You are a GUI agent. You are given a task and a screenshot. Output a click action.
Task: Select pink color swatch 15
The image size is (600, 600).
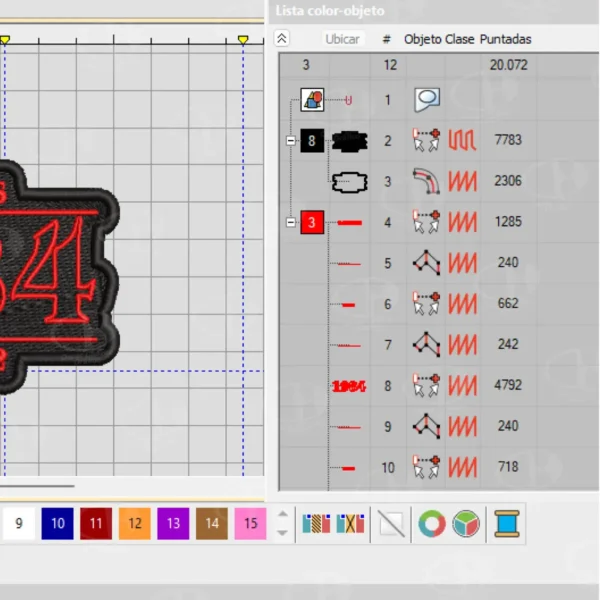point(250,523)
